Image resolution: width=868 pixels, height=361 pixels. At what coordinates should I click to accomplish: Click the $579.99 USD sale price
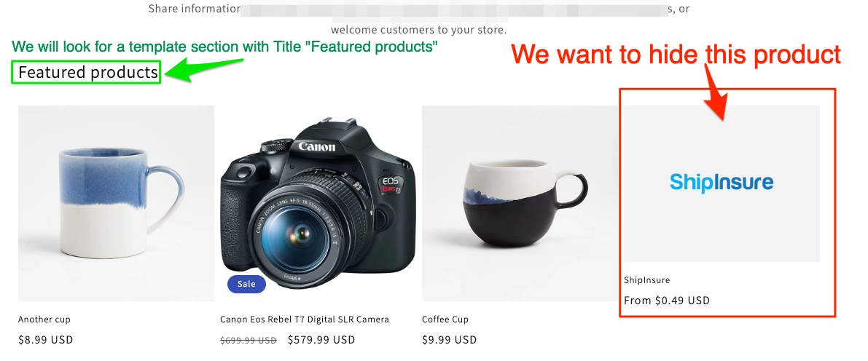(321, 339)
